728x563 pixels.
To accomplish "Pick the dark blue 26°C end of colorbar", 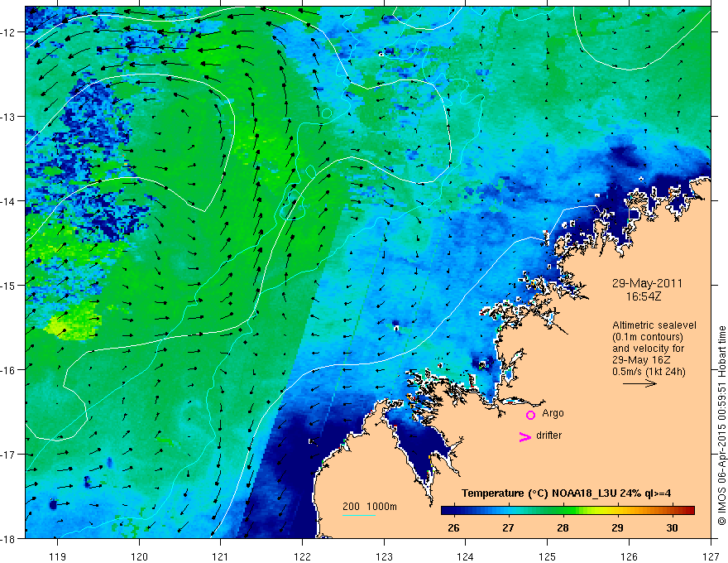I will [448, 510].
